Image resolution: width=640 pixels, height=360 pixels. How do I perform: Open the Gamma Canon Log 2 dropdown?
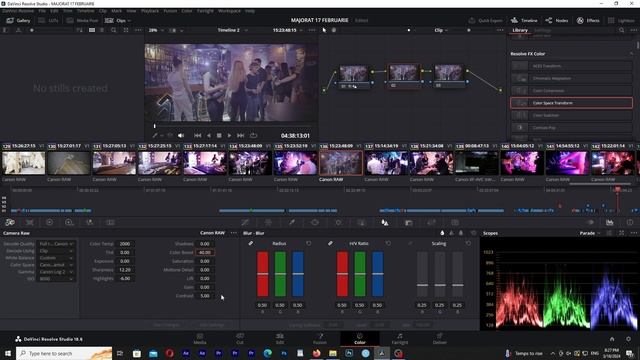pos(56,272)
